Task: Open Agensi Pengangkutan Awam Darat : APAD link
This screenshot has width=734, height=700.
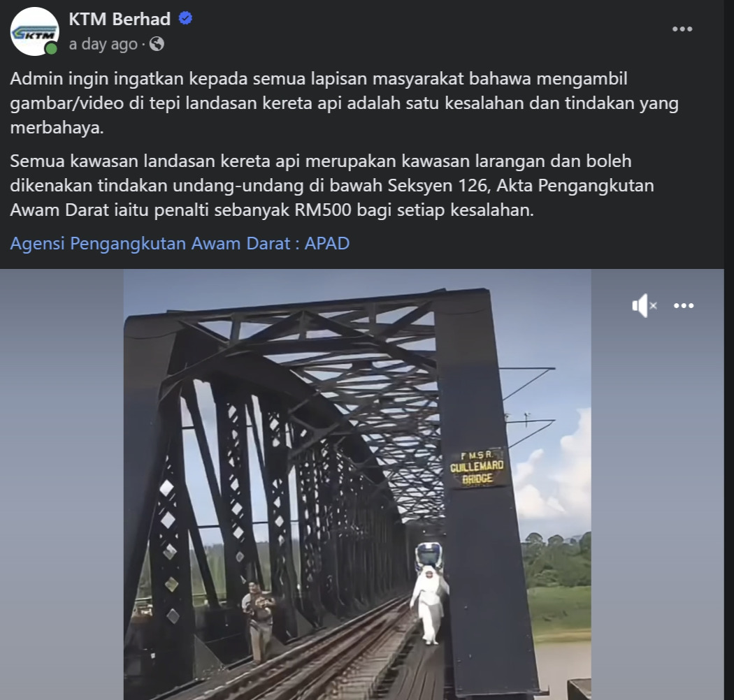Action: click(x=180, y=243)
